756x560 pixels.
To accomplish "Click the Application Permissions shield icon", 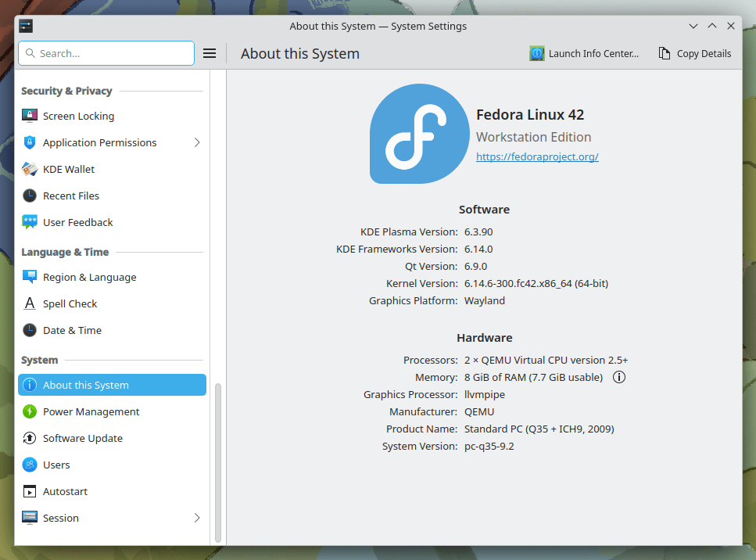I will coord(30,142).
